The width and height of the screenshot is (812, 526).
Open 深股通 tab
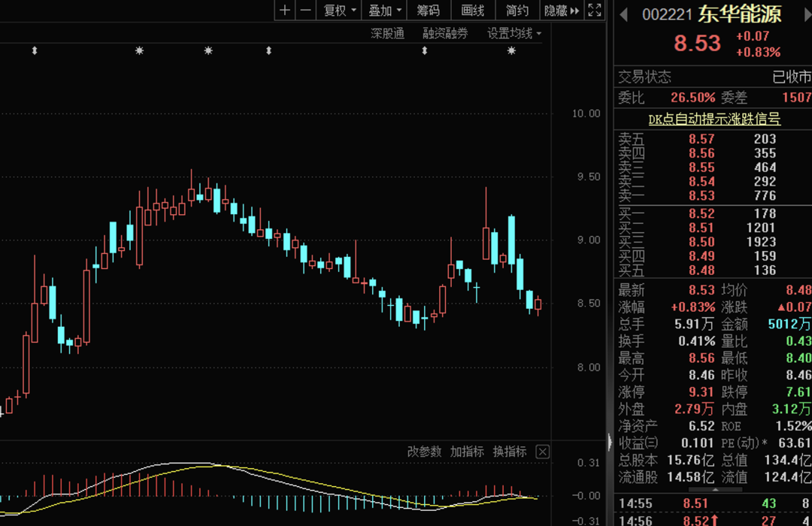pyautogui.click(x=387, y=34)
